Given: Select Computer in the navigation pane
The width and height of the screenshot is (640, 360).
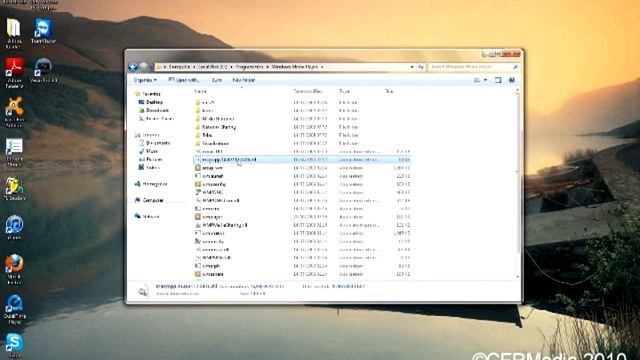Looking at the screenshot, I should 149,200.
